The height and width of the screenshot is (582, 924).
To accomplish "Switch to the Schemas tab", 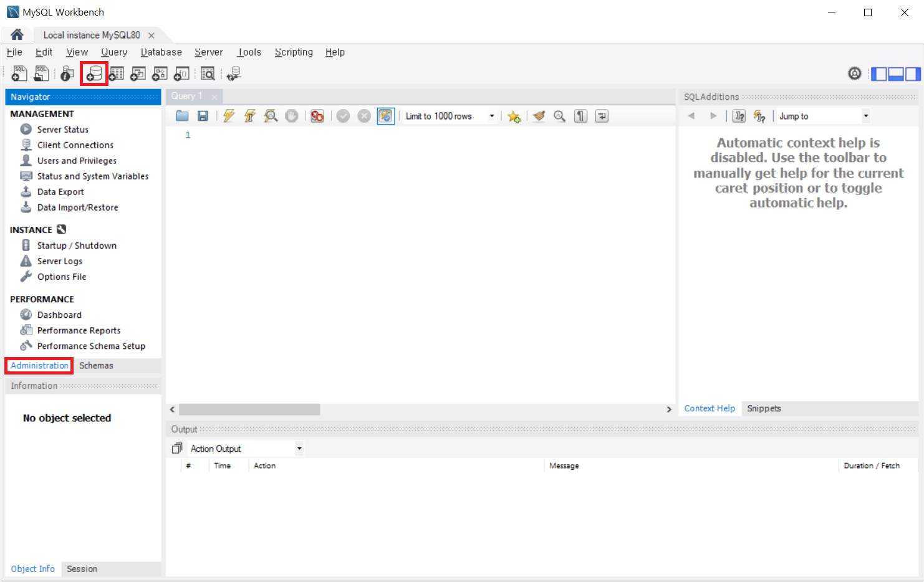I will tap(96, 366).
